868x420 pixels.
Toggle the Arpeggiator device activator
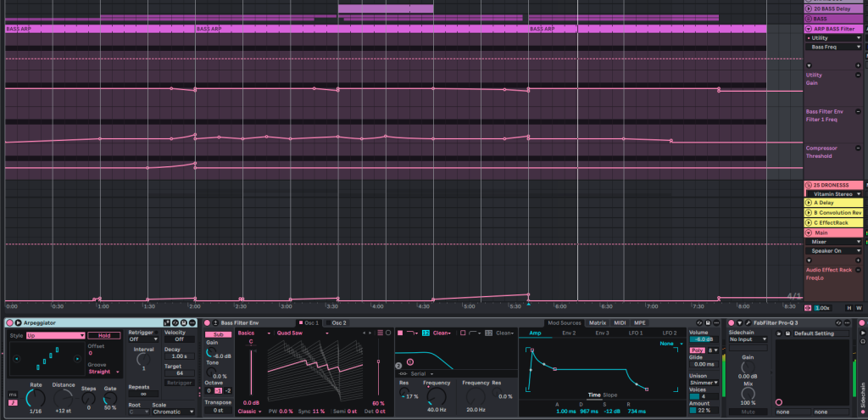tap(9, 323)
